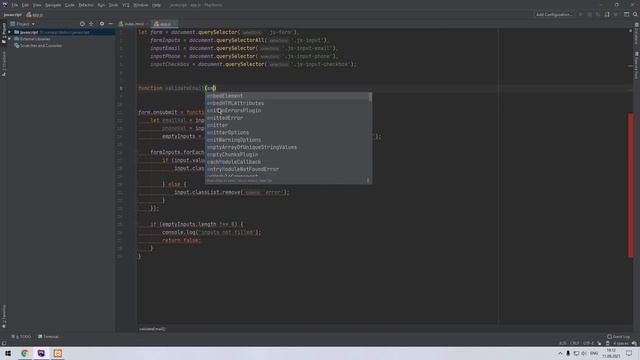
Task: Select Scratches and Consoles tree item
Action: pyautogui.click(x=38, y=46)
